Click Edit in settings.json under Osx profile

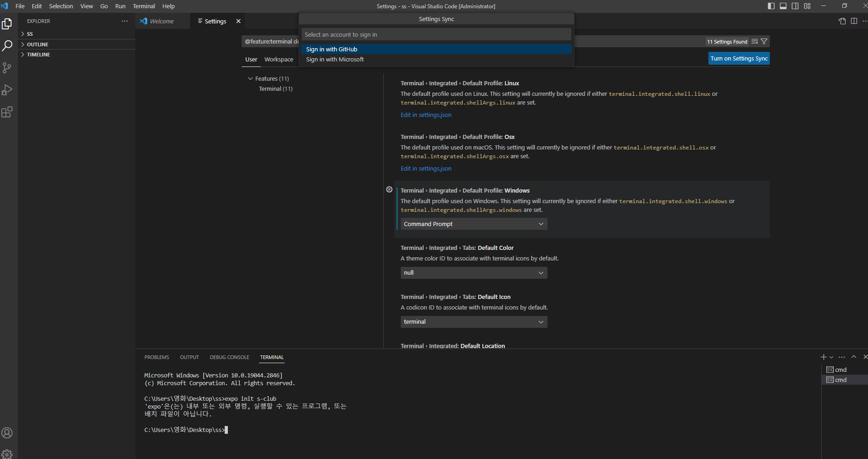[426, 169]
